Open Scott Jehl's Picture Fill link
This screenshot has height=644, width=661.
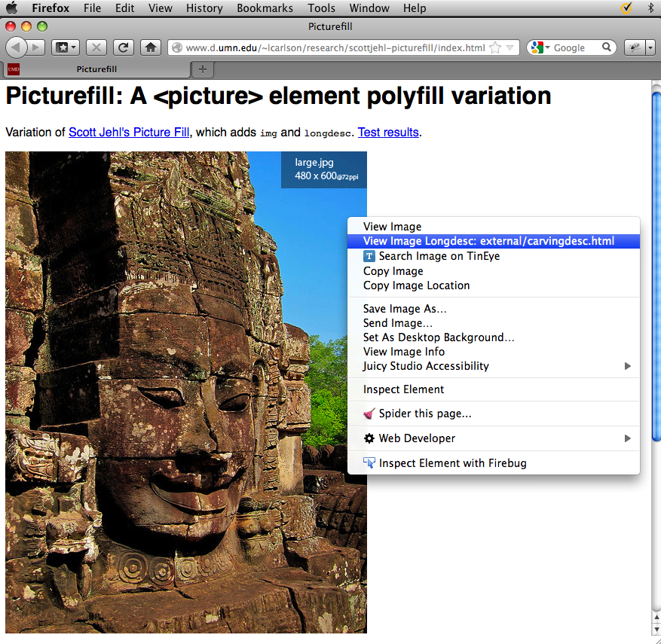[x=129, y=133]
